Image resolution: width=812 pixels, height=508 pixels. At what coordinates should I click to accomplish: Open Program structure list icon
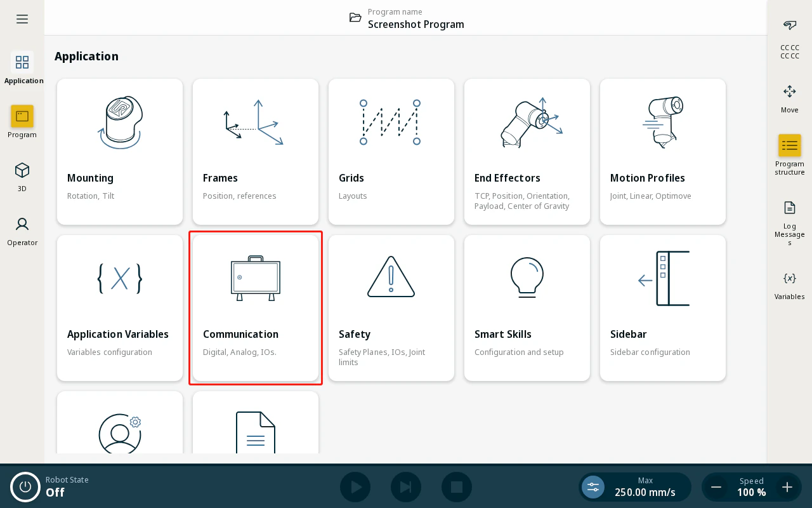[x=790, y=145]
